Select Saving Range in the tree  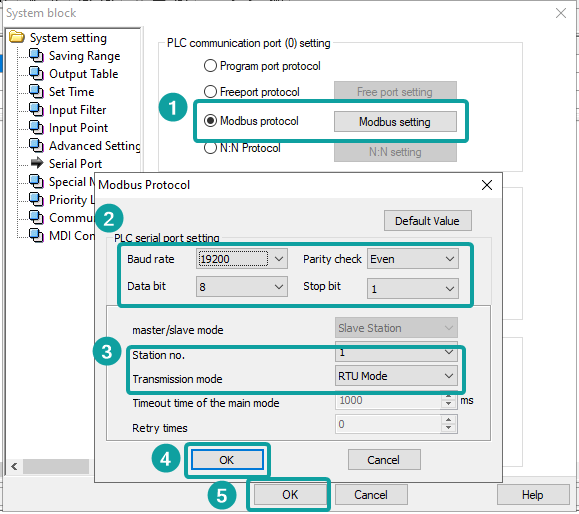point(85,56)
